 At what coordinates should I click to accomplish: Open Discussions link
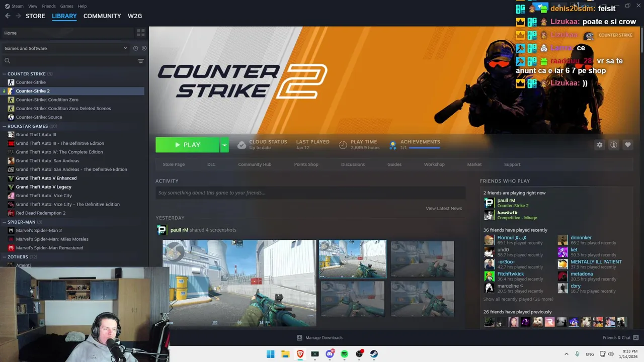point(353,164)
